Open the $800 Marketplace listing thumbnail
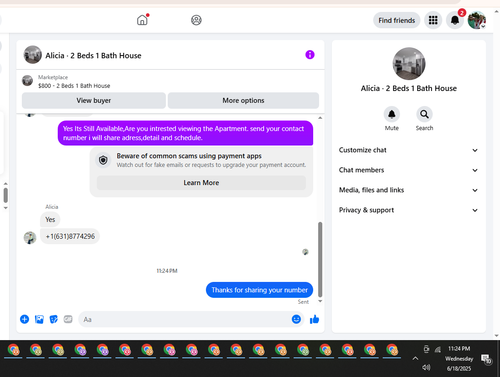The width and height of the screenshot is (500, 377). [27, 80]
